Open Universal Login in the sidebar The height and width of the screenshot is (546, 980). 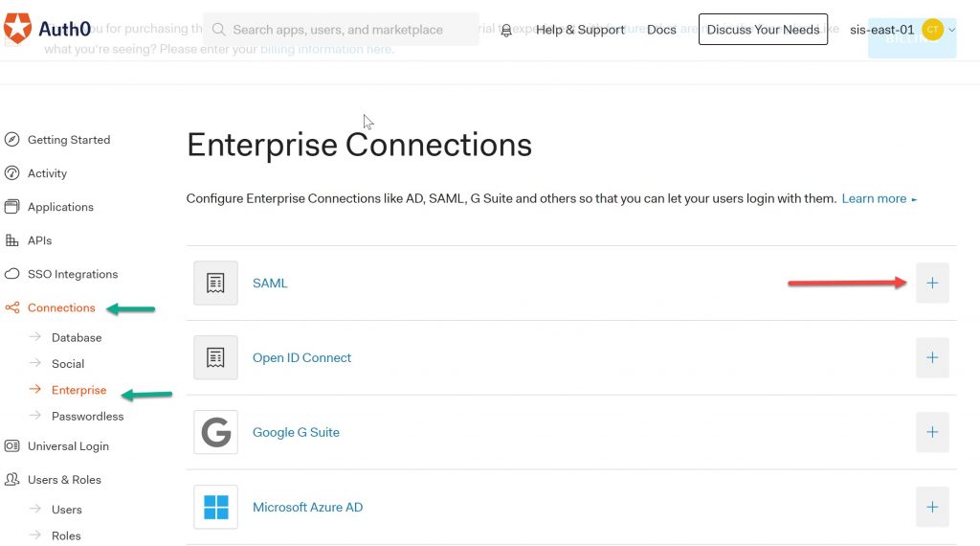(68, 446)
